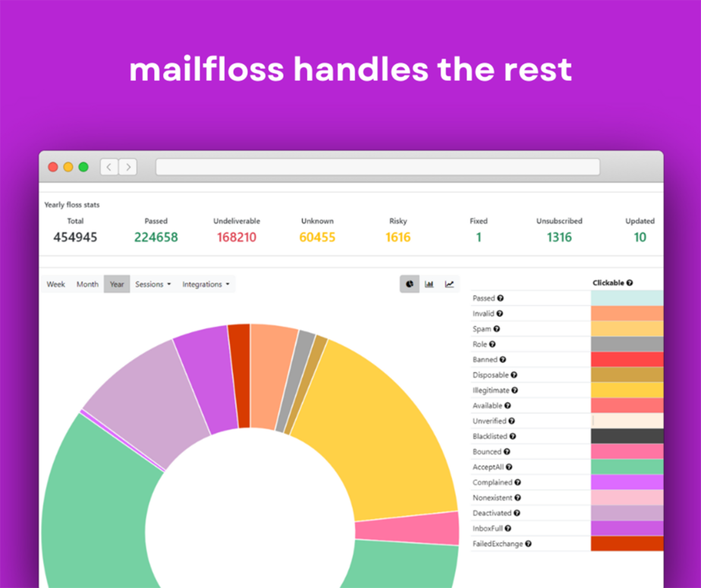The height and width of the screenshot is (588, 701).
Task: Click the Bounced pink swatch
Action: (x=627, y=451)
